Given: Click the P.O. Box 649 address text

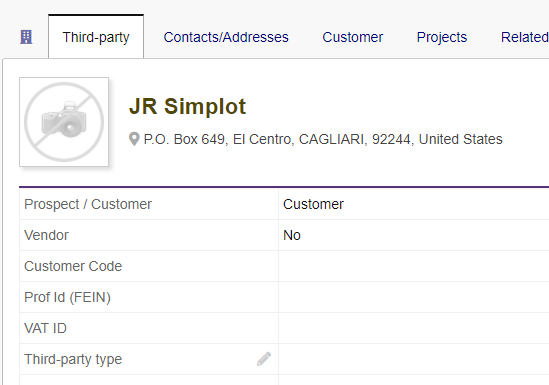Looking at the screenshot, I should pos(323,139).
